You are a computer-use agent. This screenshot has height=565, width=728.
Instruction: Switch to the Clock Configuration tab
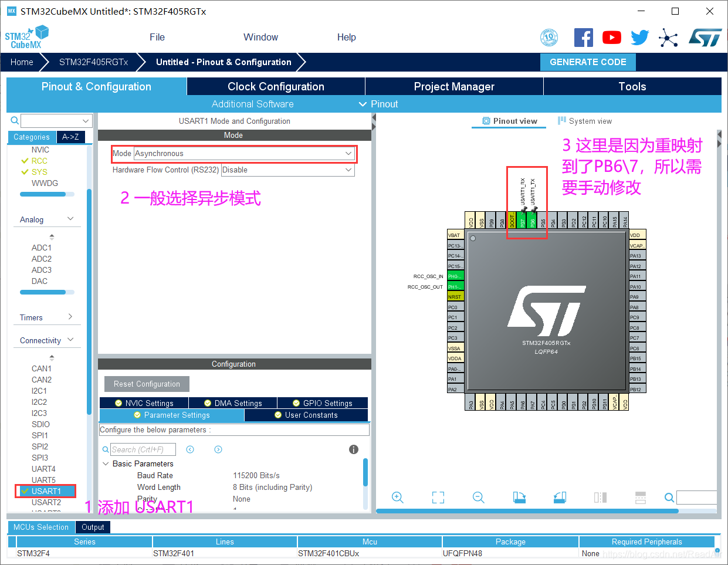click(x=276, y=86)
